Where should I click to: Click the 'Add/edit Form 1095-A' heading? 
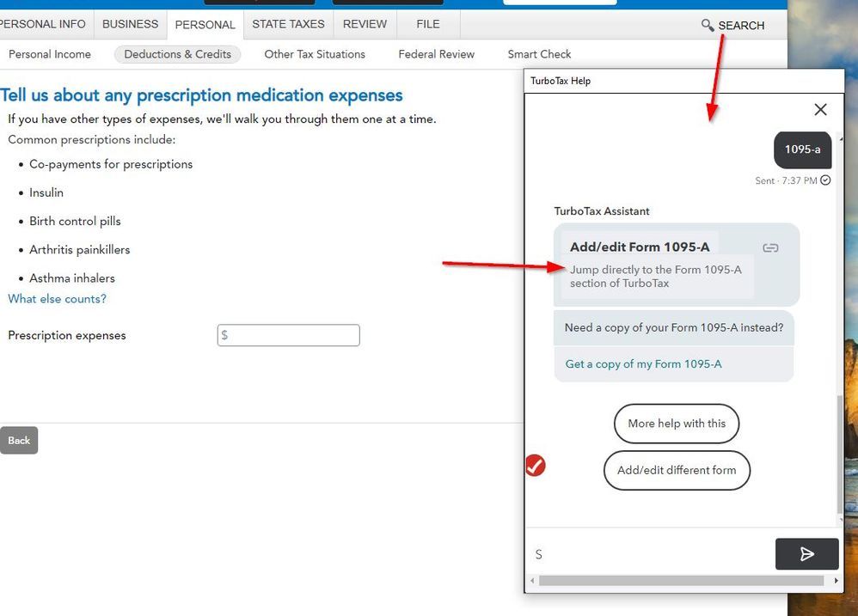pos(640,247)
